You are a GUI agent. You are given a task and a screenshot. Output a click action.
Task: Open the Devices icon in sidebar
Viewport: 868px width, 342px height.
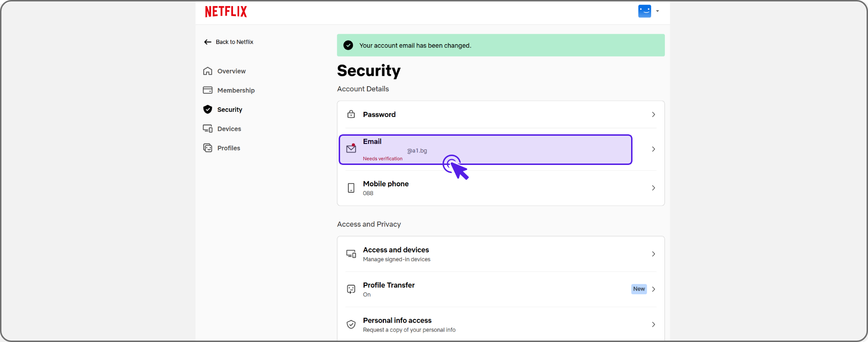pyautogui.click(x=208, y=129)
